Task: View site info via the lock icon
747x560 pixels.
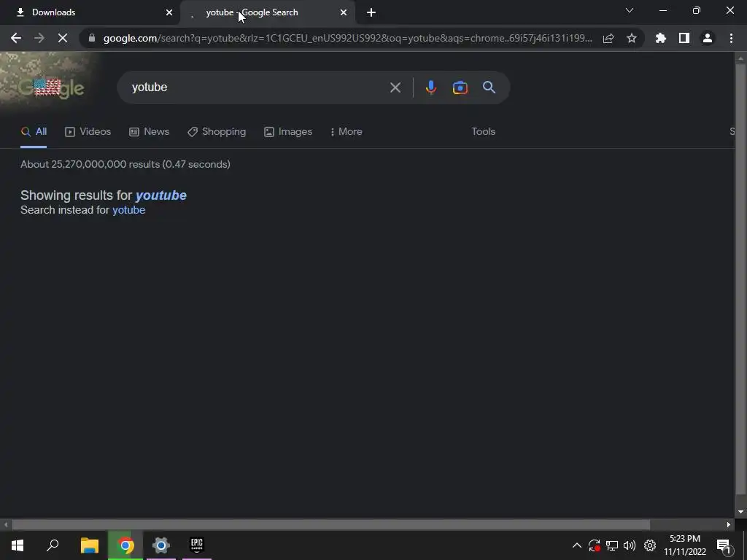Action: click(92, 38)
